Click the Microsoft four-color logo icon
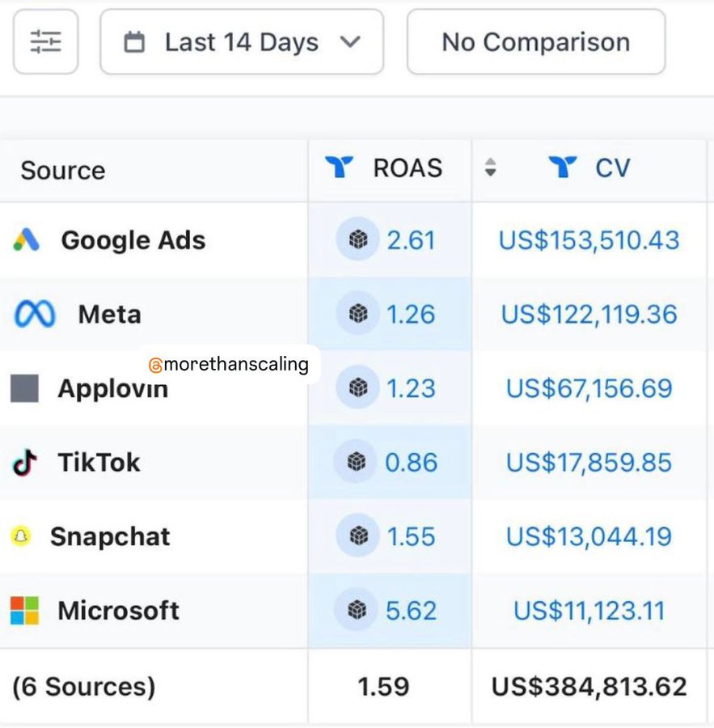The image size is (714, 728). [x=24, y=611]
